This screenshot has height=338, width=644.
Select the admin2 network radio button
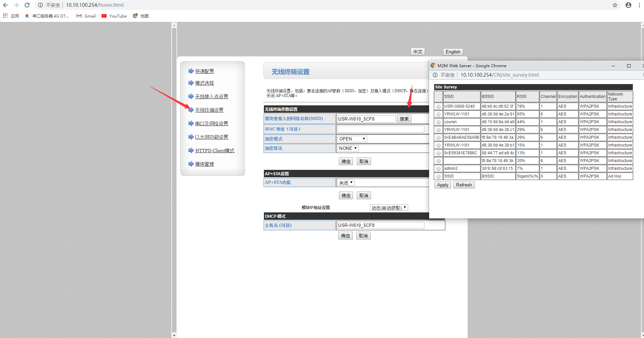439,169
